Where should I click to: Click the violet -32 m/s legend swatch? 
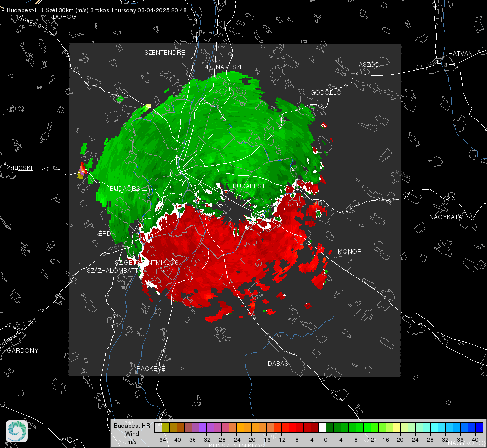[x=202, y=427]
